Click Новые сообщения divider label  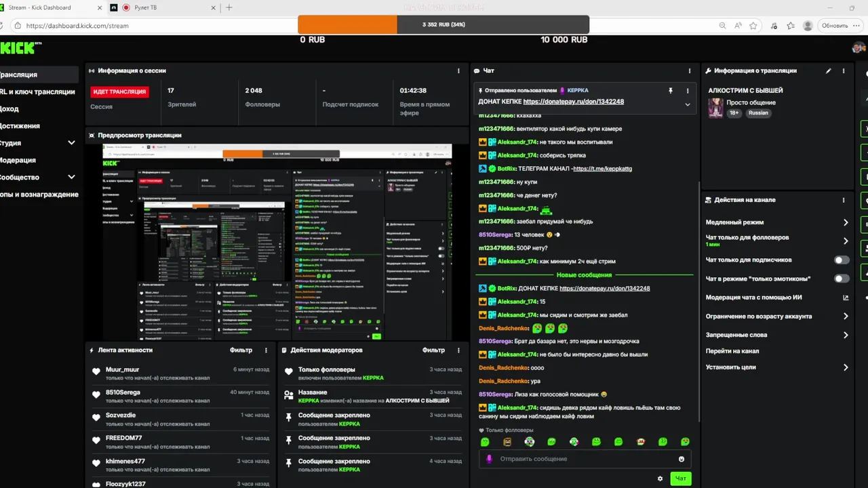[x=584, y=275]
